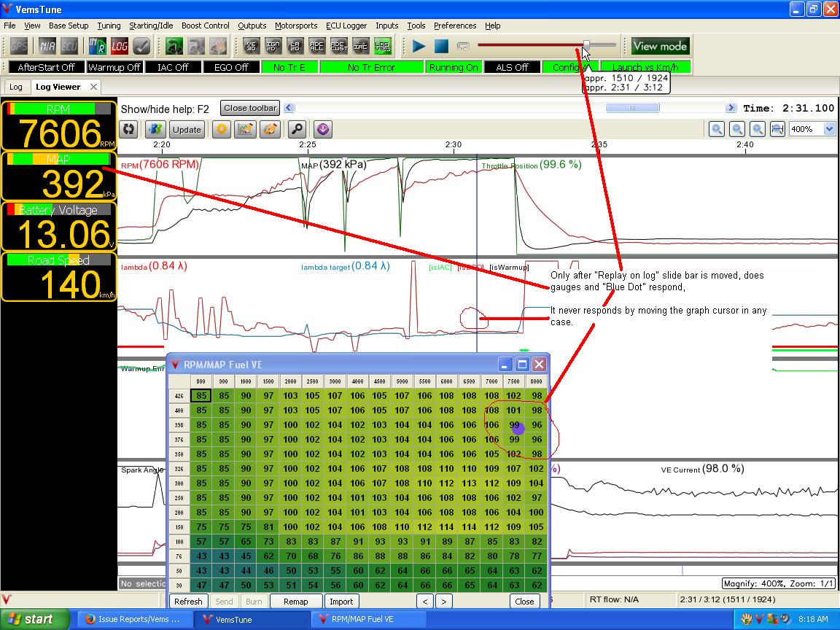
Task: Toggle the green LOG VIEW icon
Action: pos(383,46)
